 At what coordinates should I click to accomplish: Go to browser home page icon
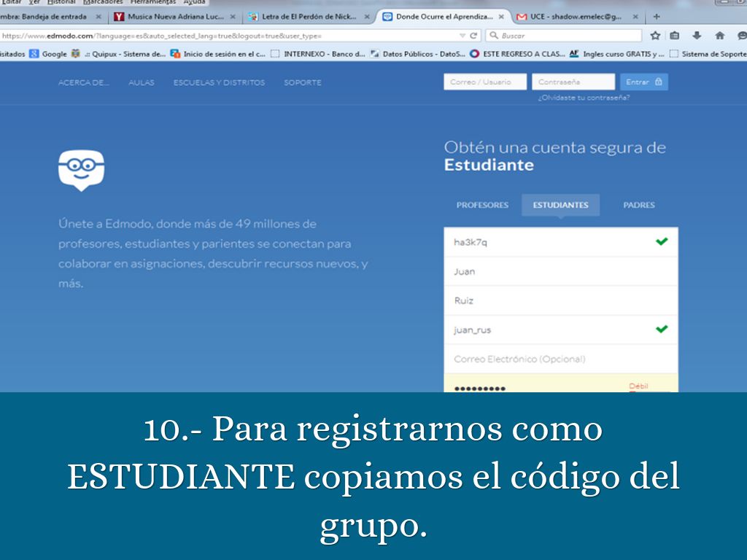click(x=719, y=35)
